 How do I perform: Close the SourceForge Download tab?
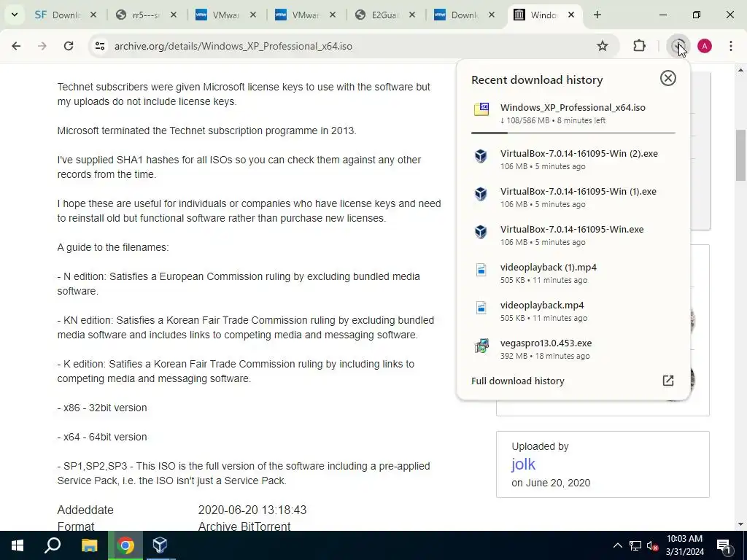[x=93, y=15]
